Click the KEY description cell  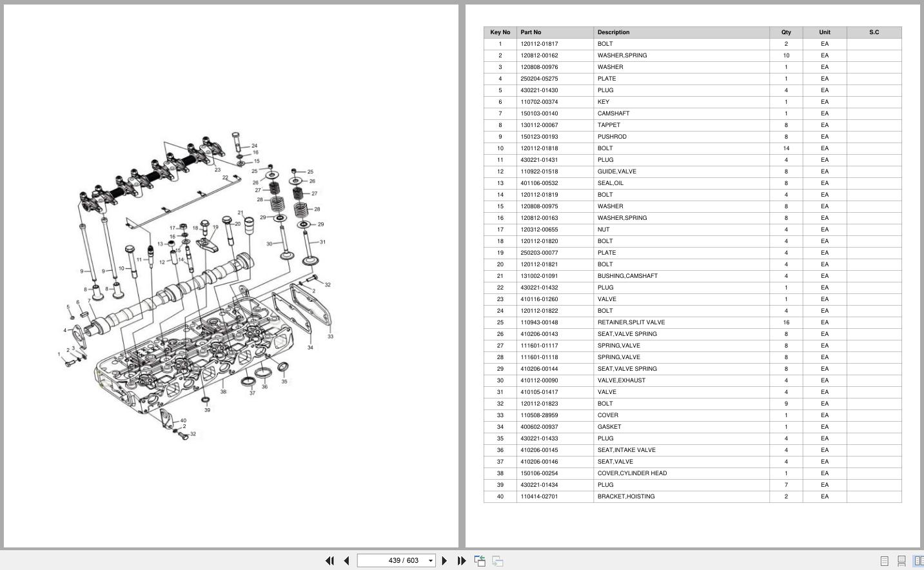tap(682, 102)
